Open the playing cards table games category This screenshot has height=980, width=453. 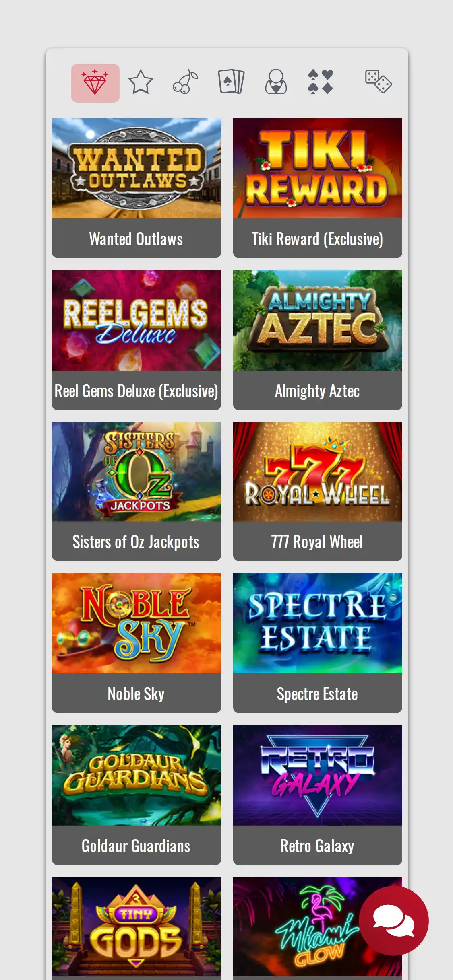point(231,82)
